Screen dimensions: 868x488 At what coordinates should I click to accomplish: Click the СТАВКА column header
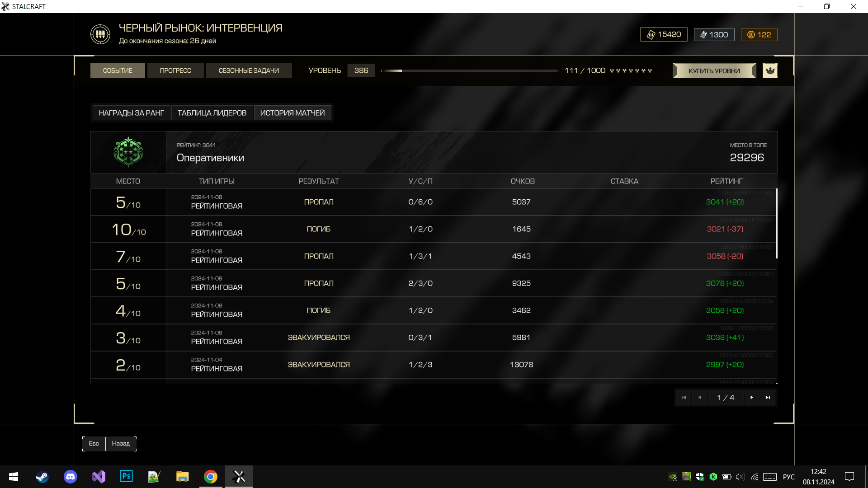pos(624,181)
